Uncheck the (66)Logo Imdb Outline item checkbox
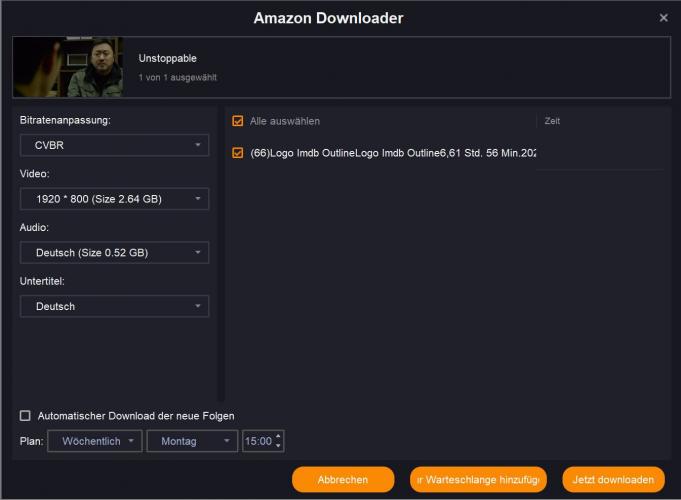681x500 pixels. click(x=238, y=153)
